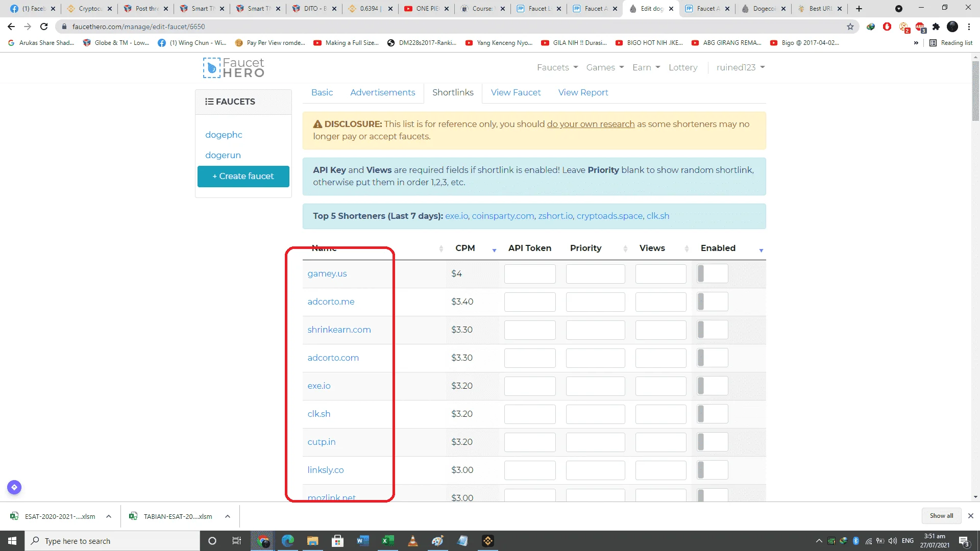Open the Windows Start menu
980x551 pixels.
(x=12, y=541)
